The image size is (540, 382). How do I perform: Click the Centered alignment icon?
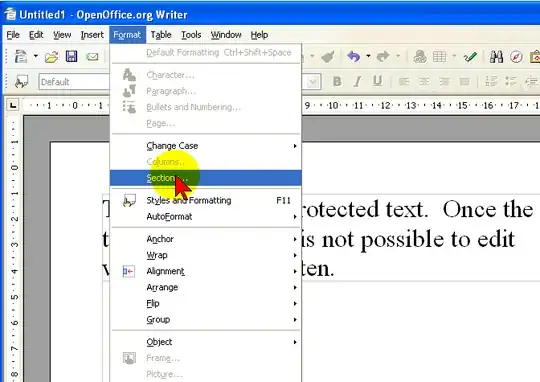pyautogui.click(x=424, y=82)
